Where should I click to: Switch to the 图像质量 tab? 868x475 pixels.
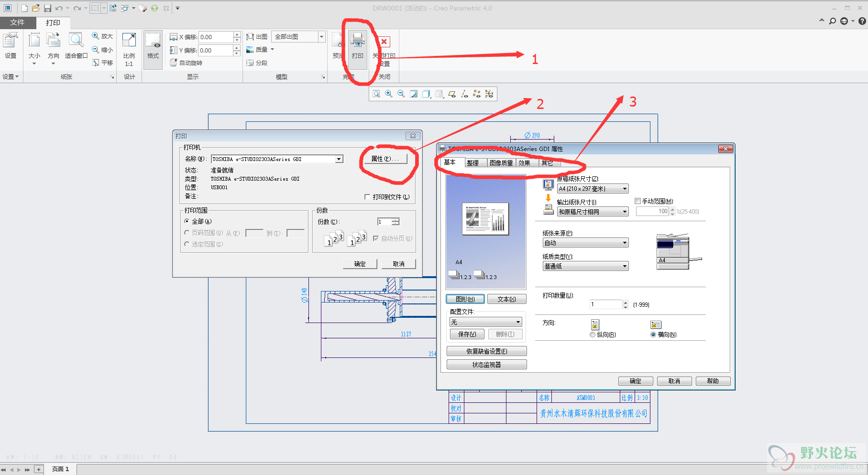501,163
